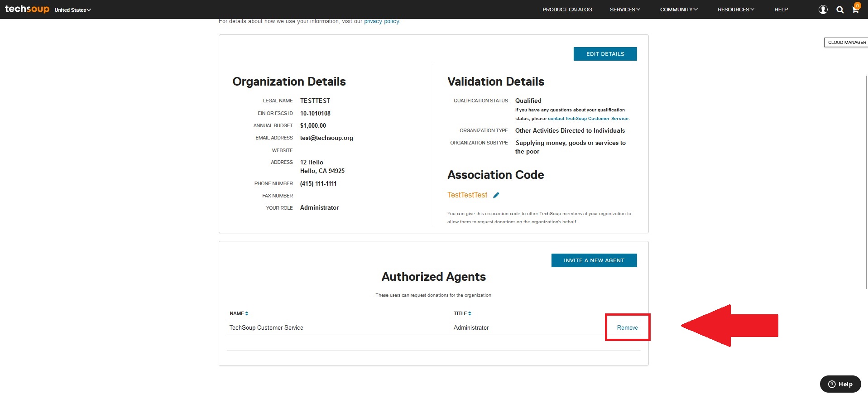The image size is (868, 394).
Task: Edit association code with pencil icon
Action: click(x=496, y=195)
